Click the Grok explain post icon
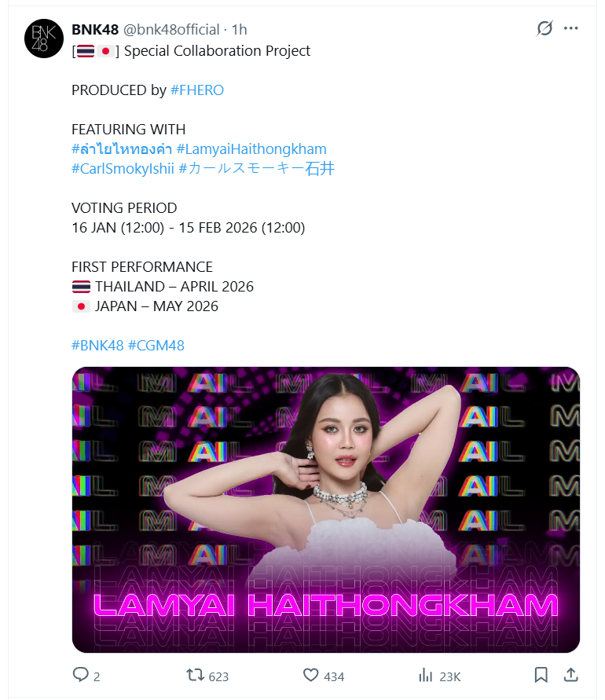 pyautogui.click(x=544, y=28)
